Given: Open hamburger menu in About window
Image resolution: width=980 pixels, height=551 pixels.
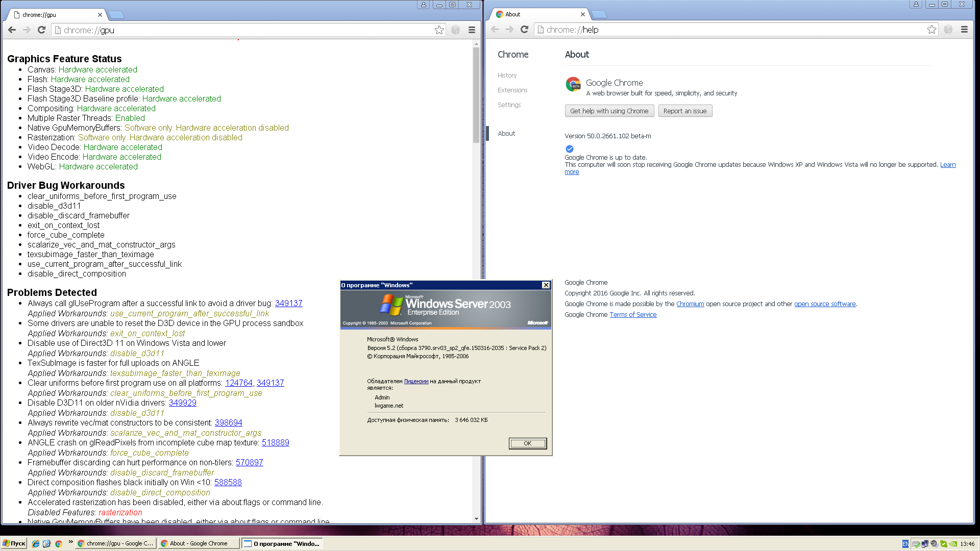Looking at the screenshot, I should pyautogui.click(x=964, y=30).
